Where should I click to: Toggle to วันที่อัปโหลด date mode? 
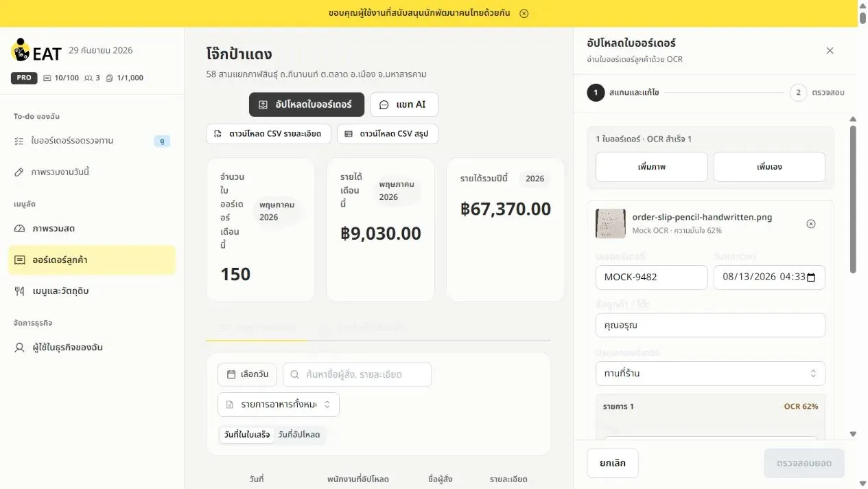point(298,435)
